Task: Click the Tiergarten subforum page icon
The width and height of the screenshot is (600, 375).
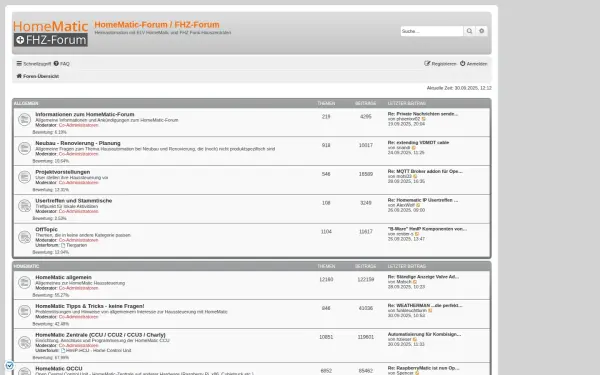Action: coord(63,245)
